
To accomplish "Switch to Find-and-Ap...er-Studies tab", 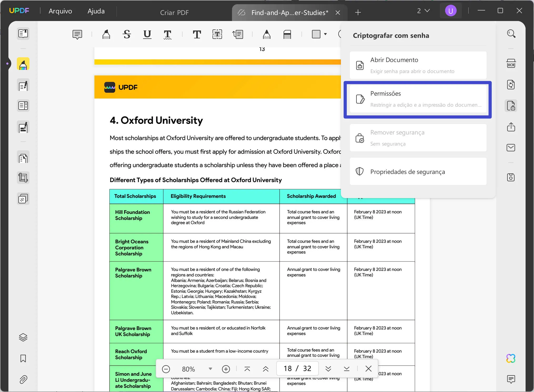I will pos(290,13).
